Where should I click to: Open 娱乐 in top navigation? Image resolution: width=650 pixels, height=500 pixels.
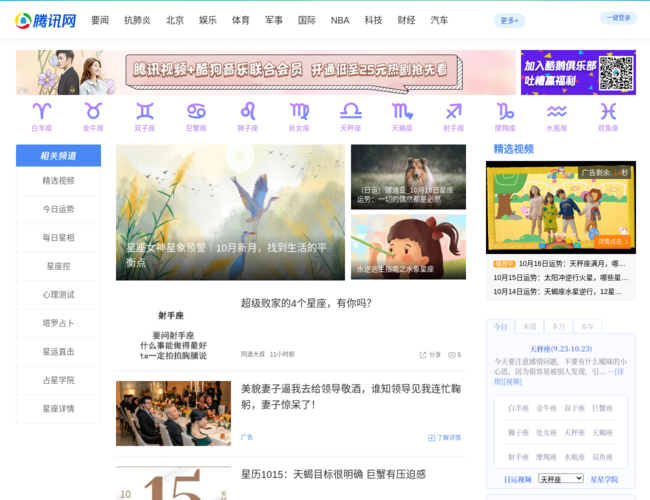tap(208, 20)
